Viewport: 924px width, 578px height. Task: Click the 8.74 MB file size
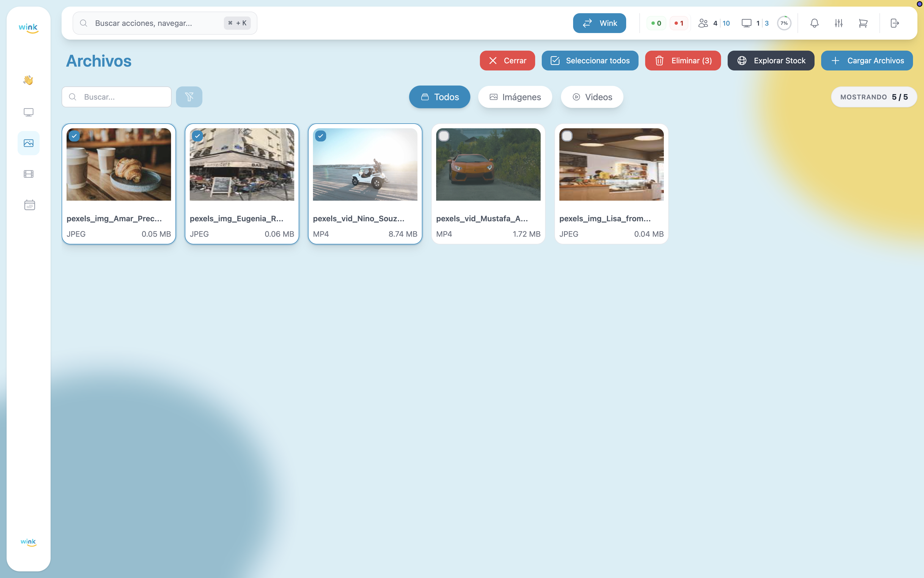pos(403,234)
